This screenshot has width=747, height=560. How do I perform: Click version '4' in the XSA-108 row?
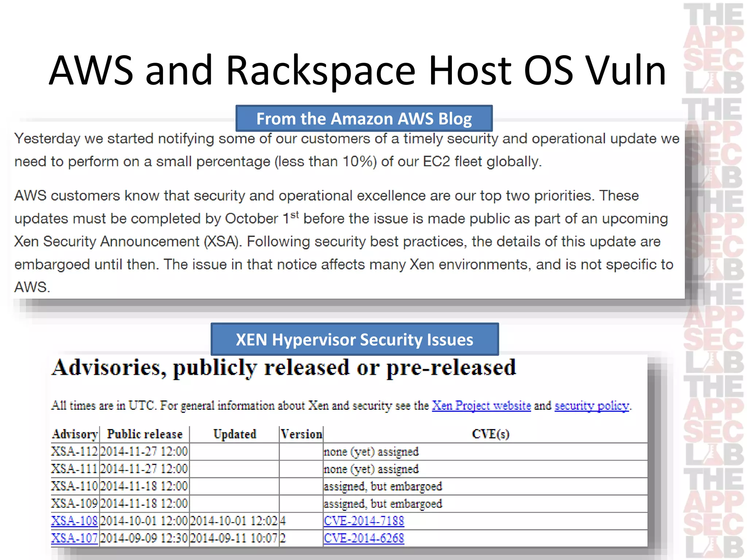pyautogui.click(x=283, y=521)
